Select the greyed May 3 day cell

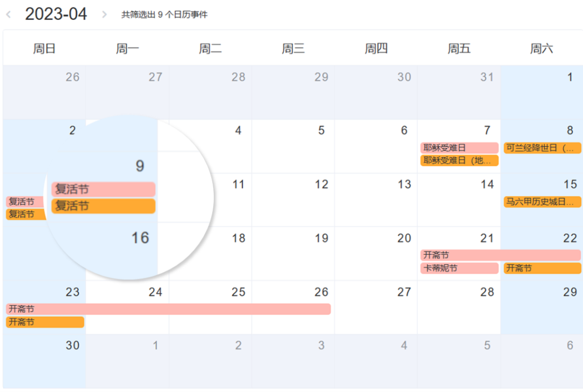[293, 362]
